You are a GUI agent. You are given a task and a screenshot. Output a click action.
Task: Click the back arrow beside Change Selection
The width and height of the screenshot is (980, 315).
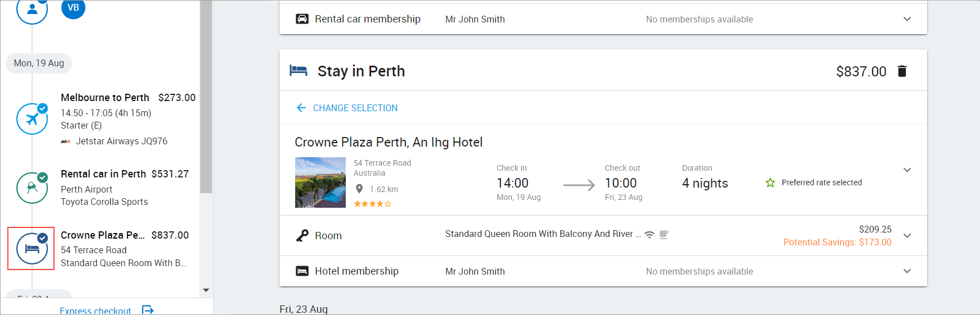[301, 108]
